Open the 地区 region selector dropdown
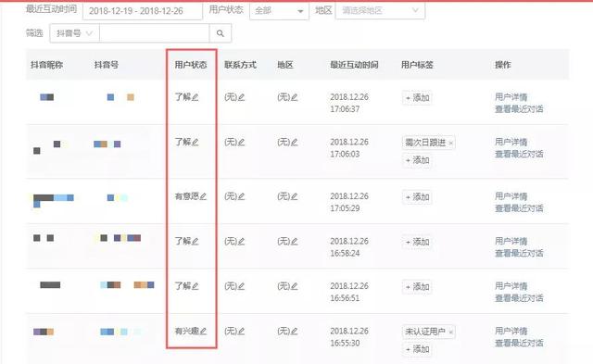 (x=380, y=10)
